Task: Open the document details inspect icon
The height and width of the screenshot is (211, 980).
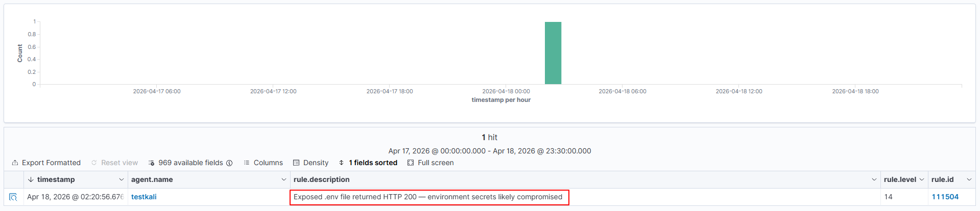Action: coord(13,197)
